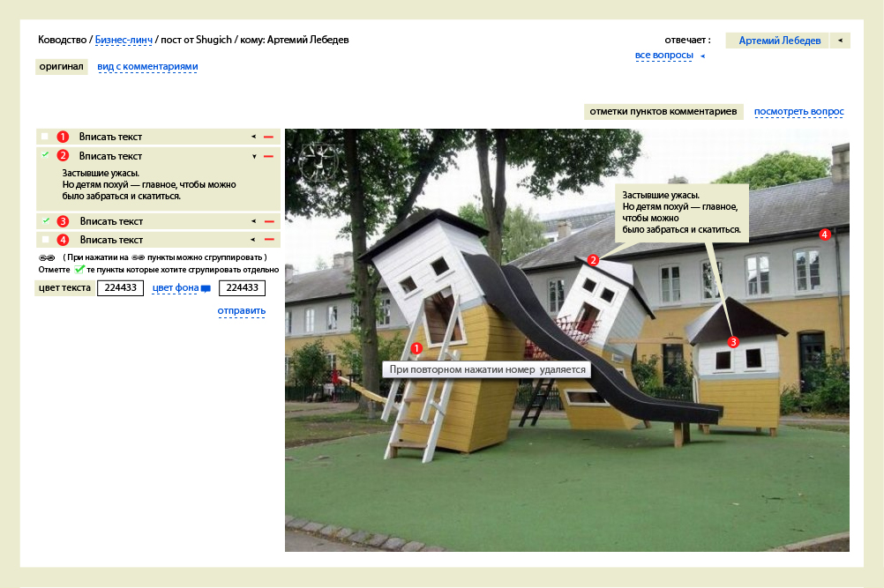884x588 pixels.
Task: Open the answerer dropdown arrow beside Артемий Лебедев
Action: [x=840, y=41]
